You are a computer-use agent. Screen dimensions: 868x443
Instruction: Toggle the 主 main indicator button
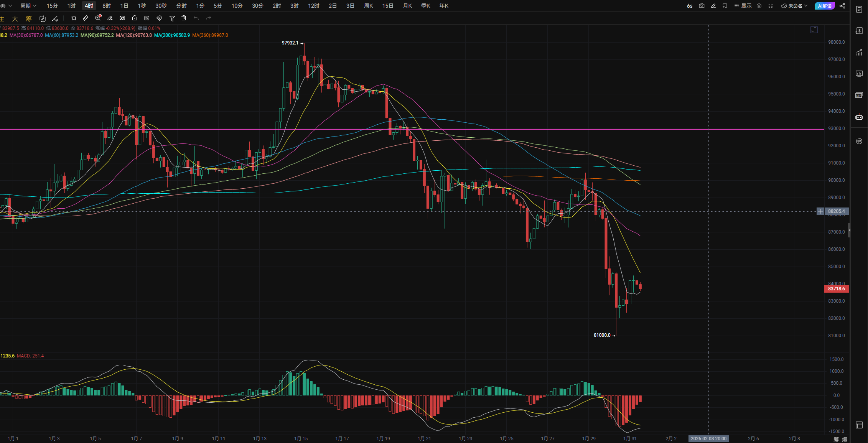pyautogui.click(x=2, y=19)
